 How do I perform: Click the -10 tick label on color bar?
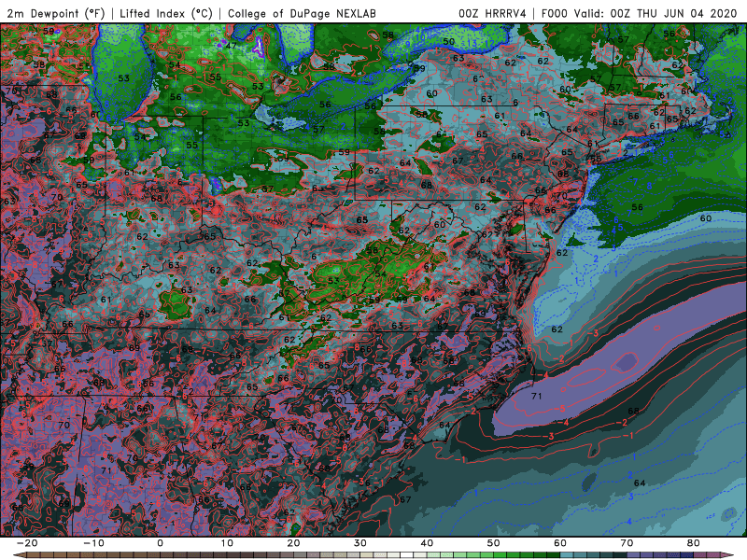[93, 543]
